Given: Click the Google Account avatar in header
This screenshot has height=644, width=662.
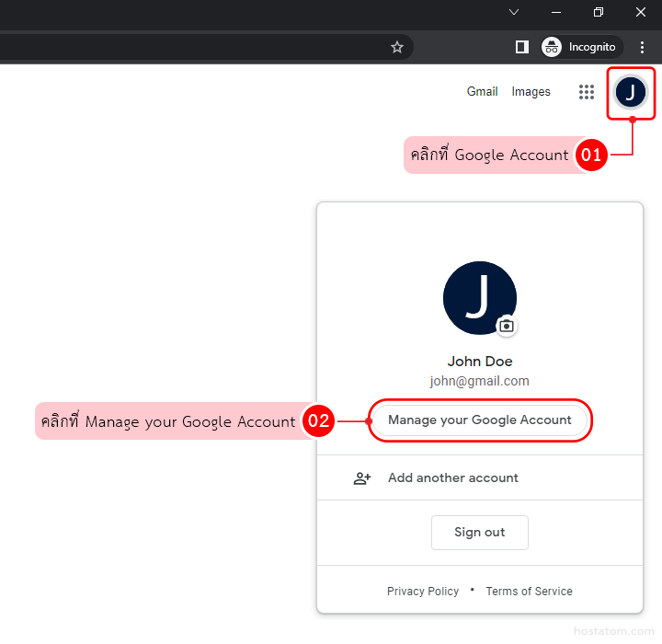Looking at the screenshot, I should tap(631, 92).
